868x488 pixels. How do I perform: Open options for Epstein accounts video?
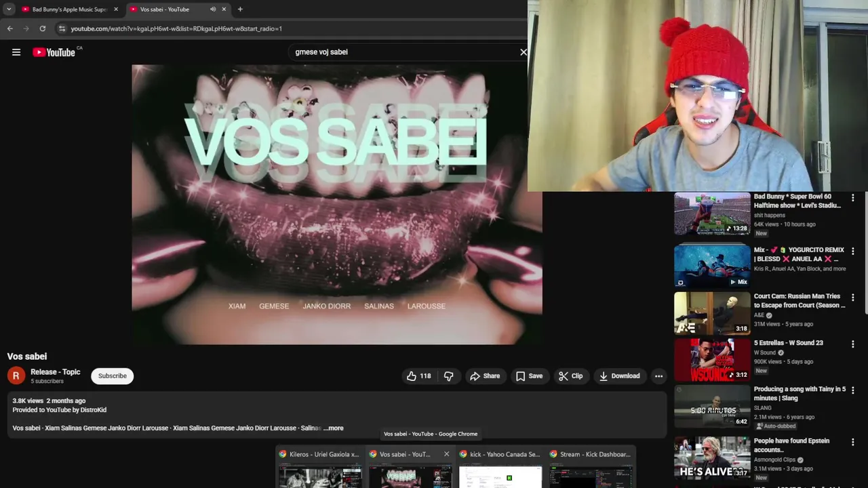853,443
